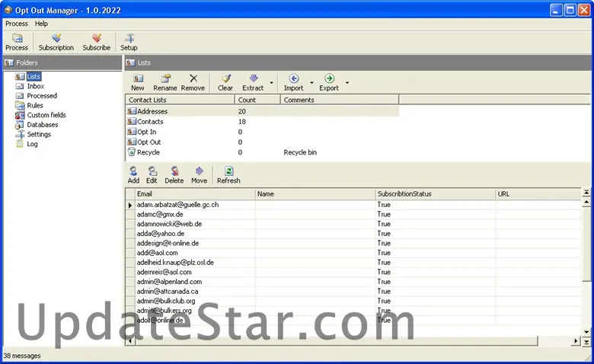
Task: Create a New contact list
Action: point(137,82)
